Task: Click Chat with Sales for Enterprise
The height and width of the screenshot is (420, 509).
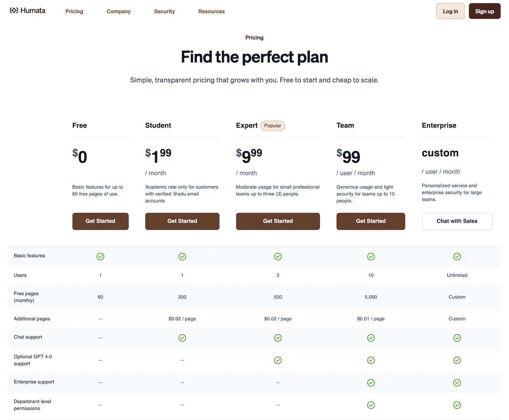Action: [457, 221]
